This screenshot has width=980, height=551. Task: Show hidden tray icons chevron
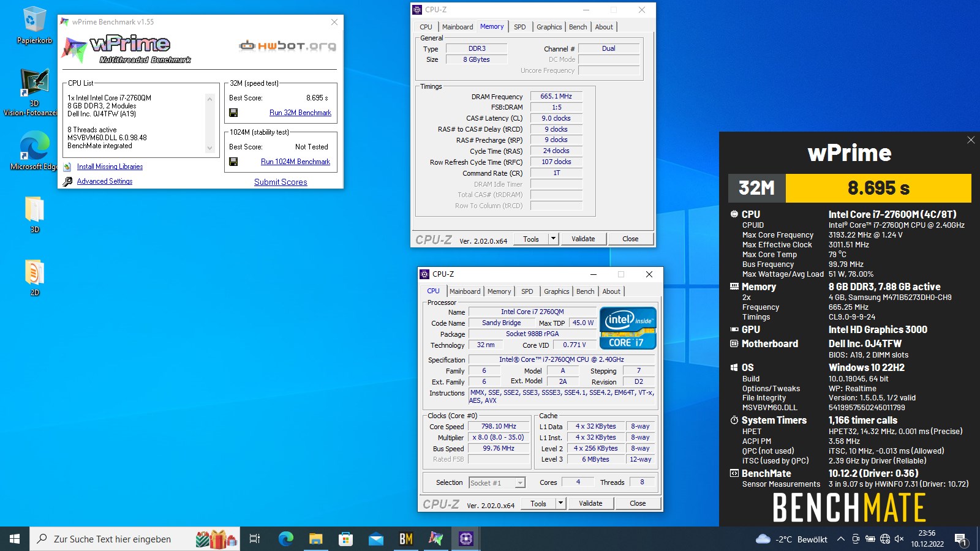click(x=841, y=539)
